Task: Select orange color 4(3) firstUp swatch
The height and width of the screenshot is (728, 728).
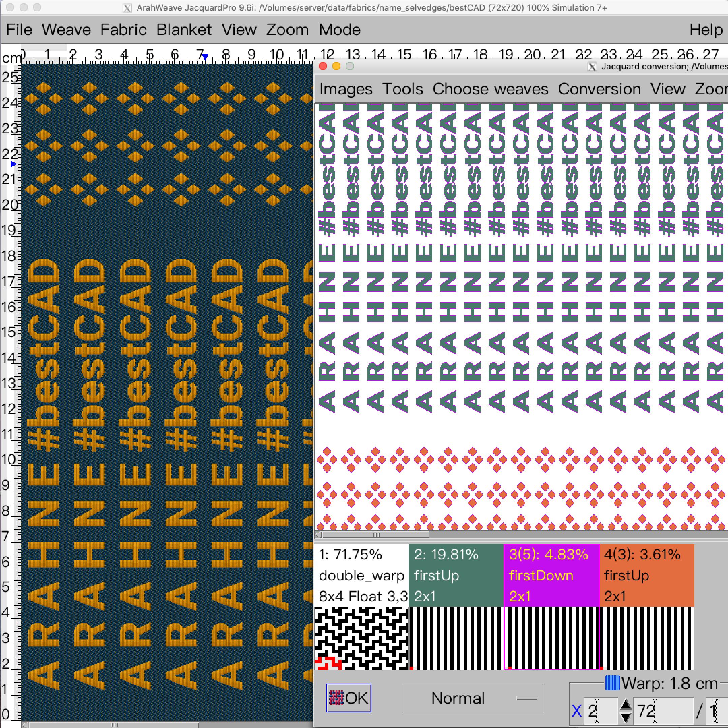Action: [x=647, y=575]
